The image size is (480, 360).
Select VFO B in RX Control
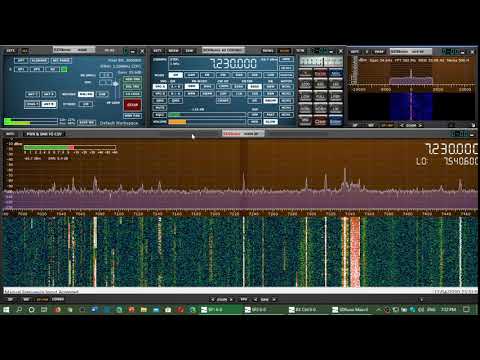pyautogui.click(x=160, y=94)
